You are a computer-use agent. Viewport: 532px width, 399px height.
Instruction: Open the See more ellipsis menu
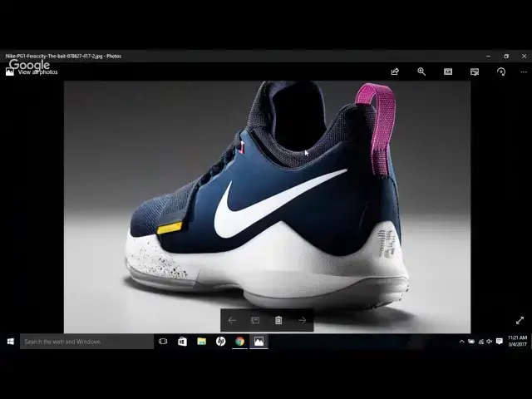pyautogui.click(x=524, y=72)
